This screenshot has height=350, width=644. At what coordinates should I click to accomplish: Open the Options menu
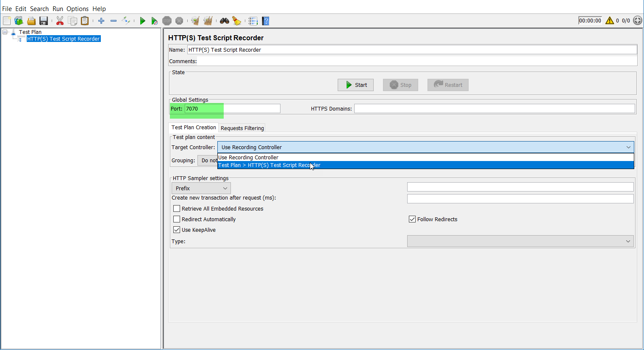[78, 8]
